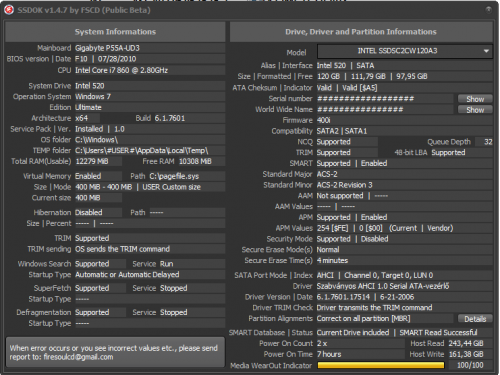
Task: Open the drive Model dropdown
Action: (x=405, y=51)
